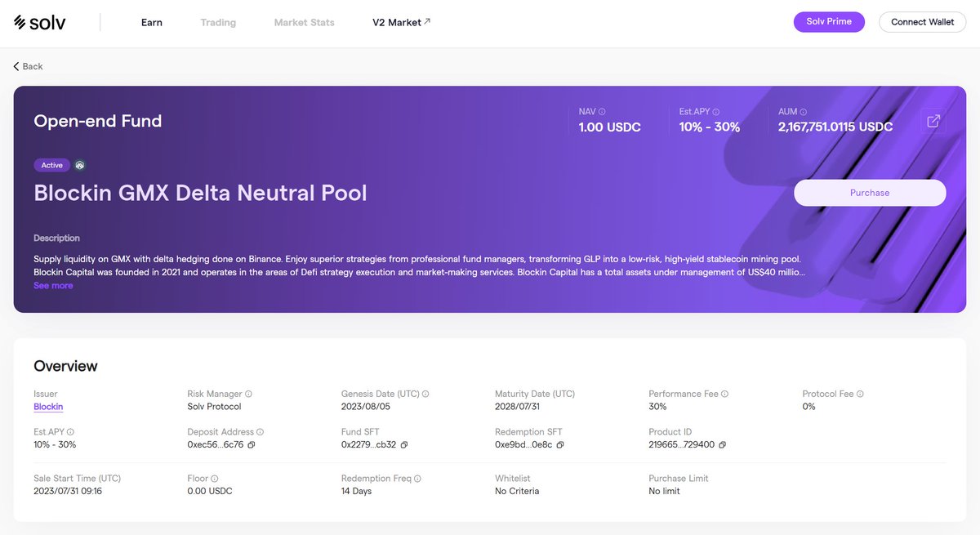Click the issuer logo beside Active badge
980x535 pixels.
[80, 165]
